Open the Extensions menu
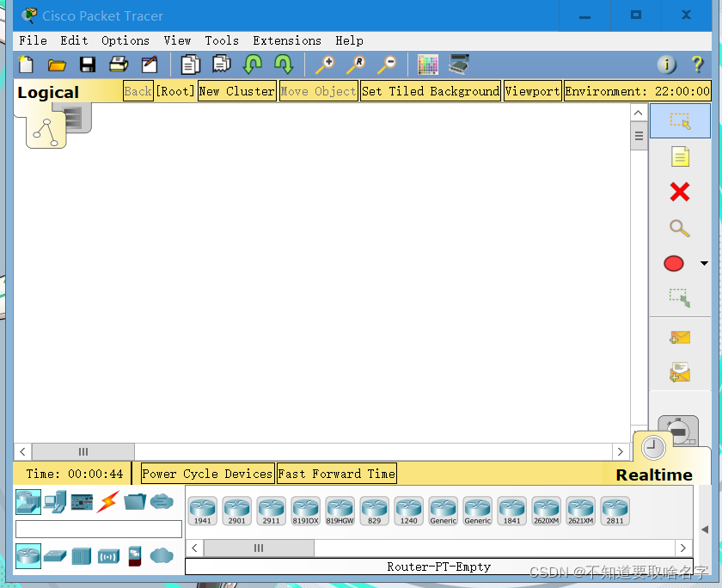Screen dimensions: 722x588 pyautogui.click(x=287, y=40)
